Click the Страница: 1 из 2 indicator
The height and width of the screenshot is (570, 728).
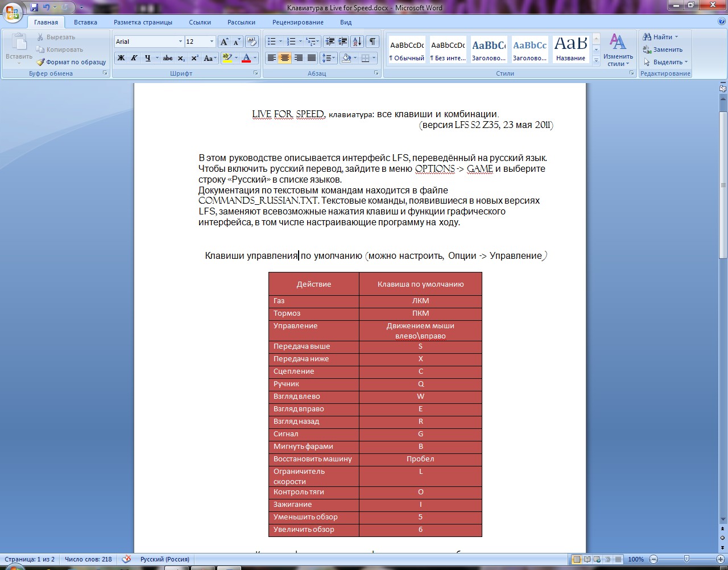click(30, 559)
